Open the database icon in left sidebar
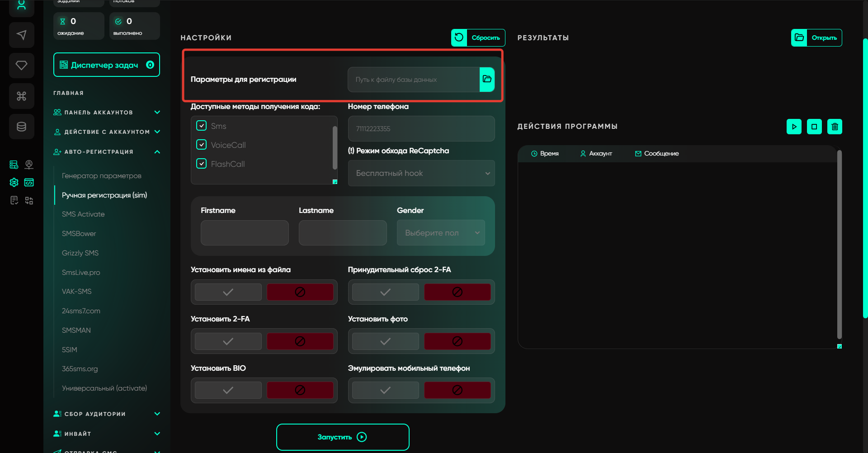 (x=21, y=127)
